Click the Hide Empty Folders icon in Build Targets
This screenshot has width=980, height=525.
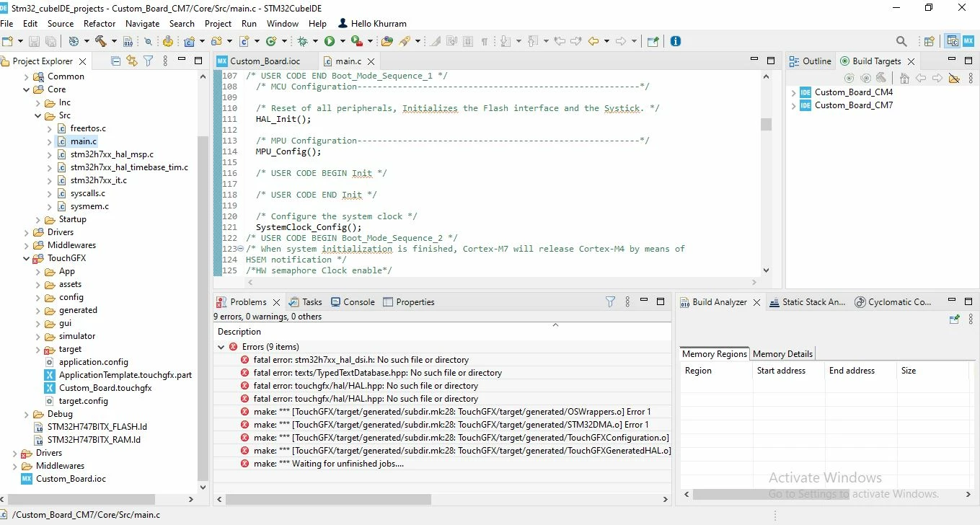954,78
